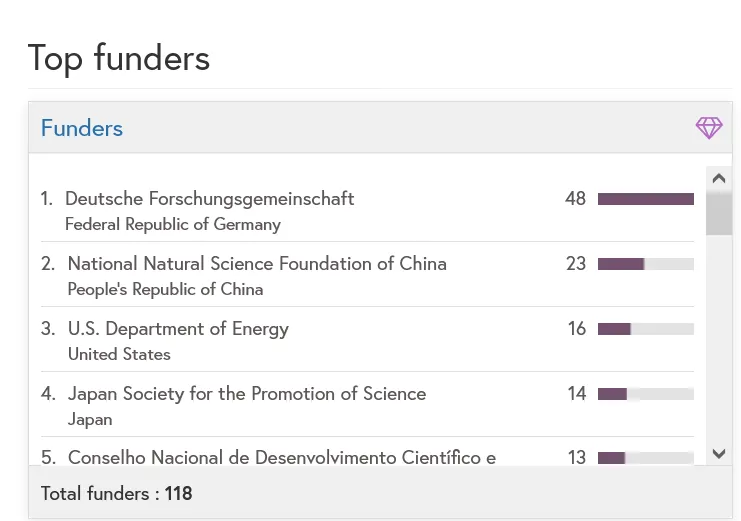Click the Total funders: 118 footer

tap(116, 494)
